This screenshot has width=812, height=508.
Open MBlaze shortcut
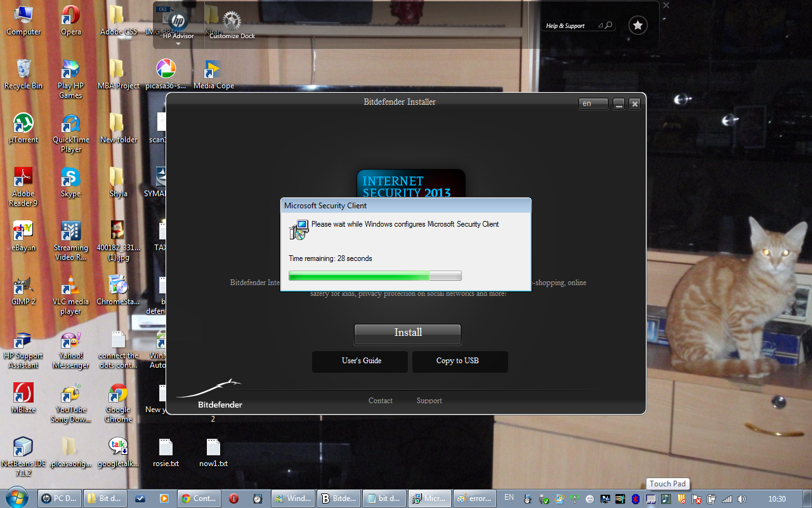[x=23, y=399]
